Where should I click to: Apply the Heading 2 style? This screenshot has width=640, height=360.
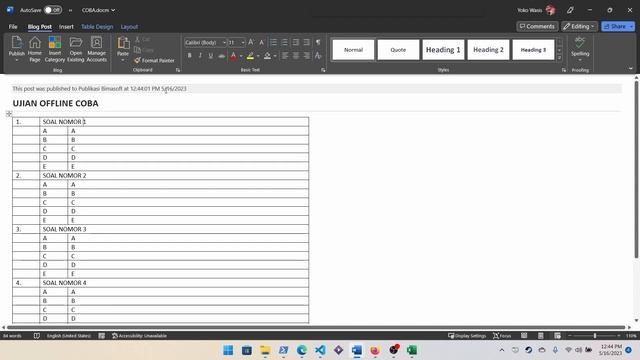(x=488, y=50)
